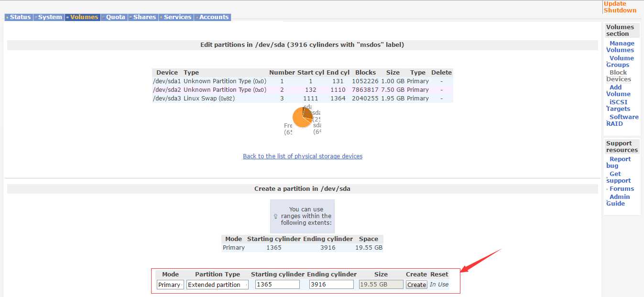Click the 1052226 blocks value
Image resolution: width=644 pixels, height=297 pixels.
click(x=365, y=81)
